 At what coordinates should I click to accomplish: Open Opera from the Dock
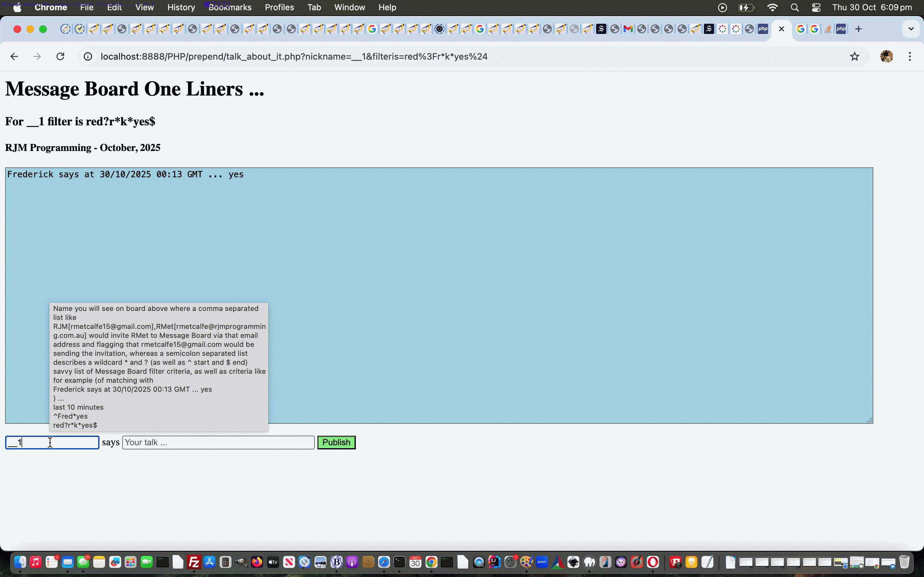tap(654, 562)
